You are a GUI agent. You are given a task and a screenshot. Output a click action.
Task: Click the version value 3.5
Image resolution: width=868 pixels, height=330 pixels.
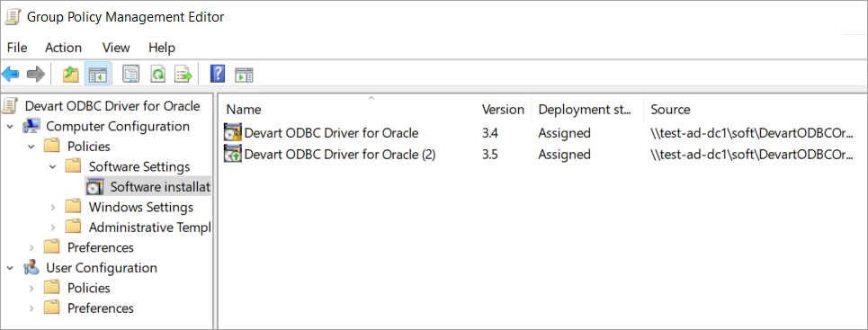pyautogui.click(x=490, y=154)
